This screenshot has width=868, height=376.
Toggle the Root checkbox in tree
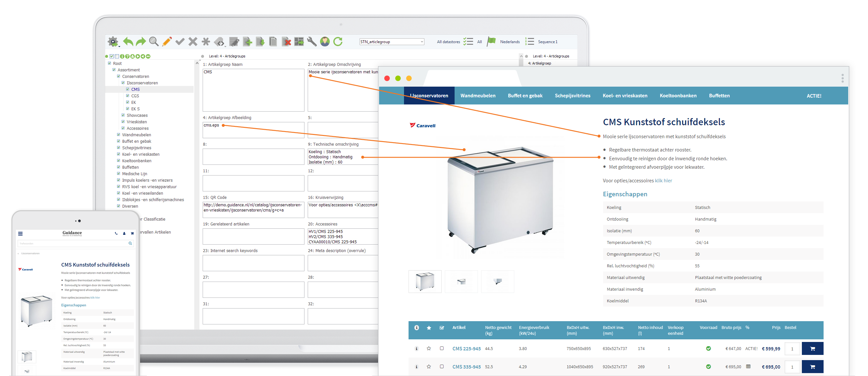[110, 63]
